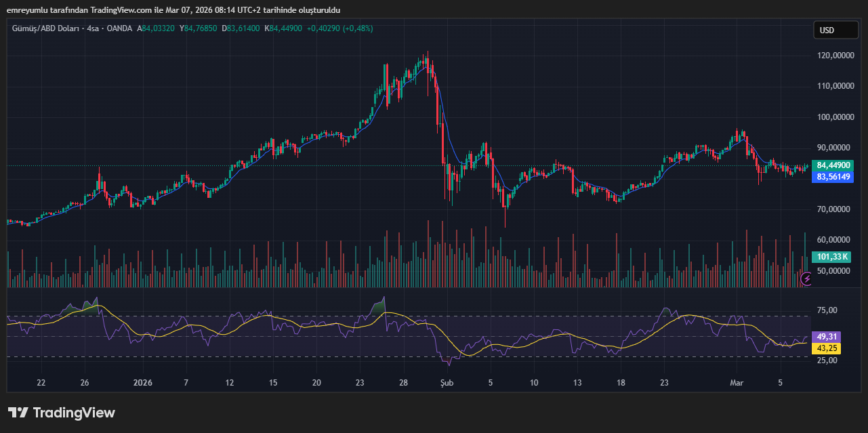The width and height of the screenshot is (868, 433).
Task: Click the TradingView logo at bottom left
Action: [x=62, y=413]
